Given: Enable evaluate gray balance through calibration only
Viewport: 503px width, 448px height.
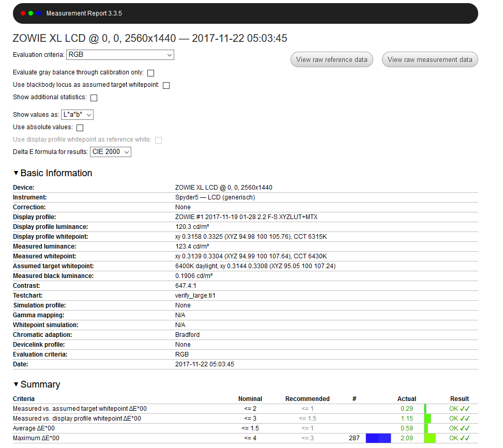Looking at the screenshot, I should pos(151,73).
